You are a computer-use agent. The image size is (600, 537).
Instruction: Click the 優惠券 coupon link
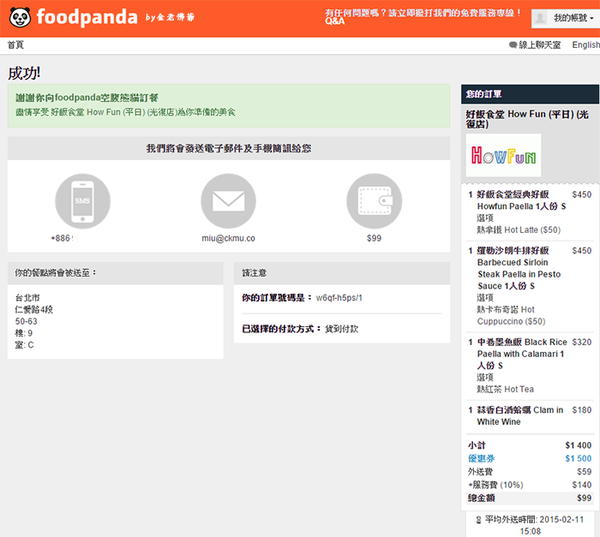pos(481,458)
